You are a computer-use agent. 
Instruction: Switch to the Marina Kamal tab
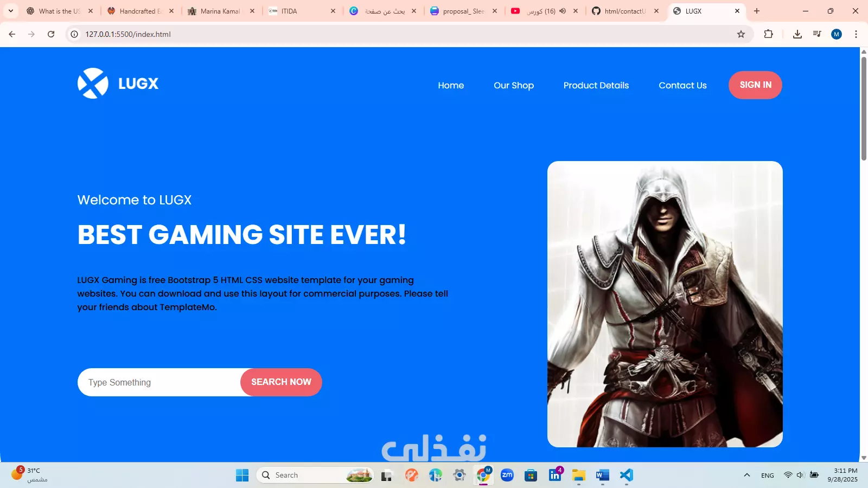[x=220, y=11]
